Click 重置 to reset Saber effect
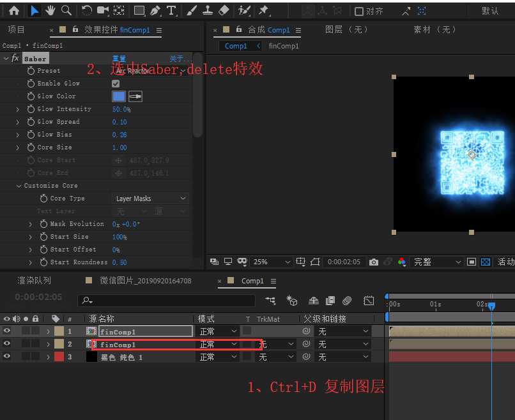The height and width of the screenshot is (420, 515). pos(119,59)
